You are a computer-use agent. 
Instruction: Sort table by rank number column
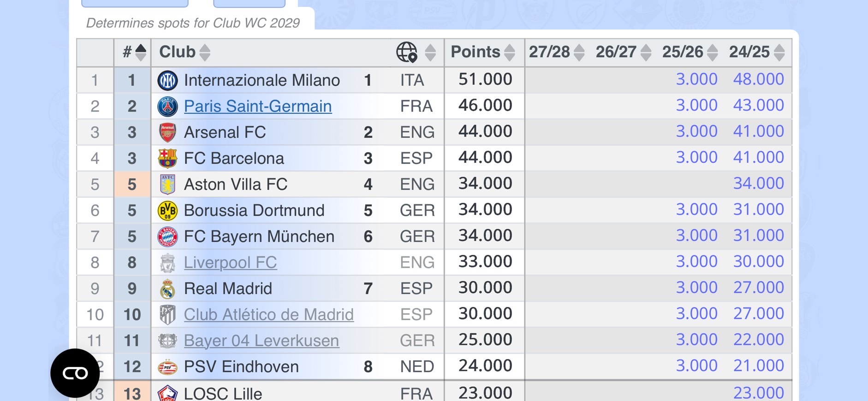point(141,52)
